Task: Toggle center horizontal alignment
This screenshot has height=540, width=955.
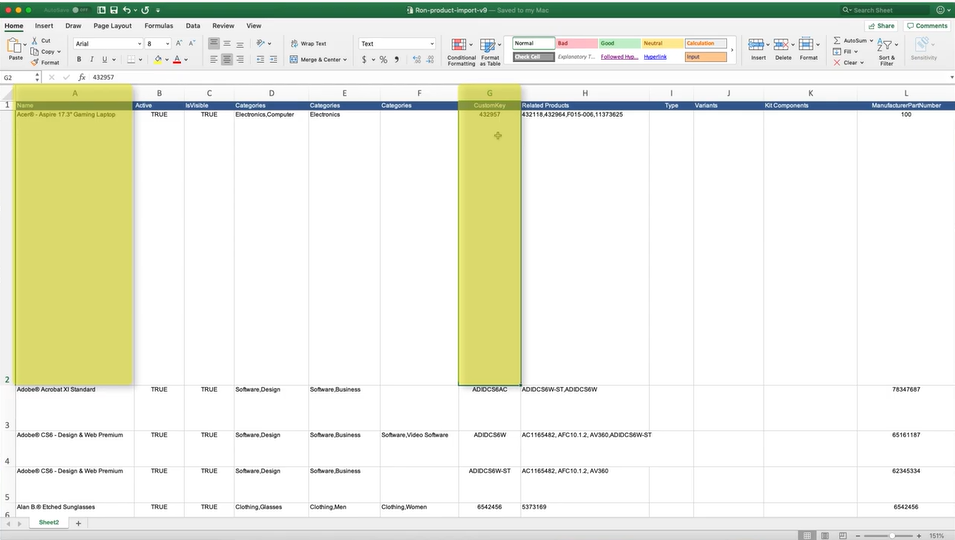Action: pos(227,59)
